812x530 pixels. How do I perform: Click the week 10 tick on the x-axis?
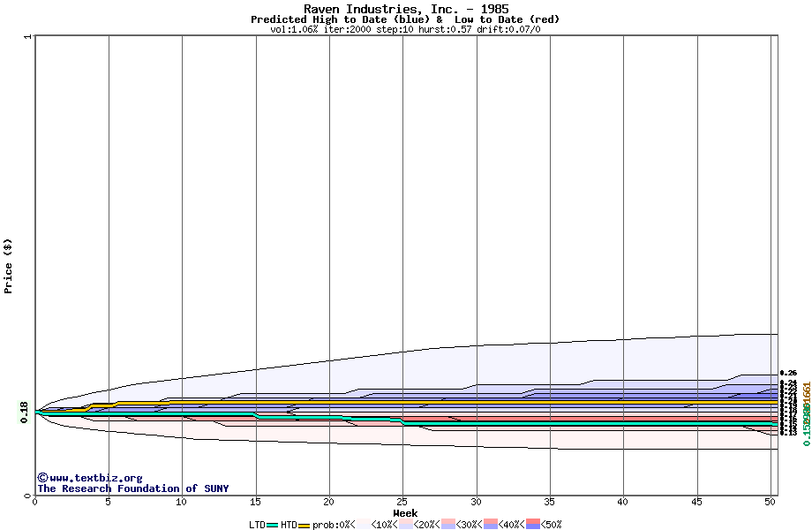pos(182,502)
